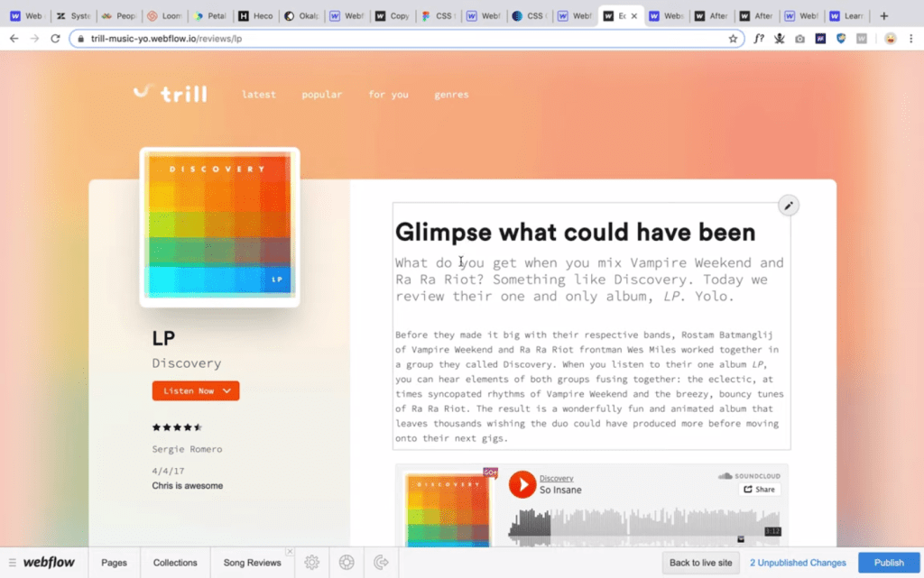Click the f? font extension icon
Screen dimensions: 924x578
(759, 39)
